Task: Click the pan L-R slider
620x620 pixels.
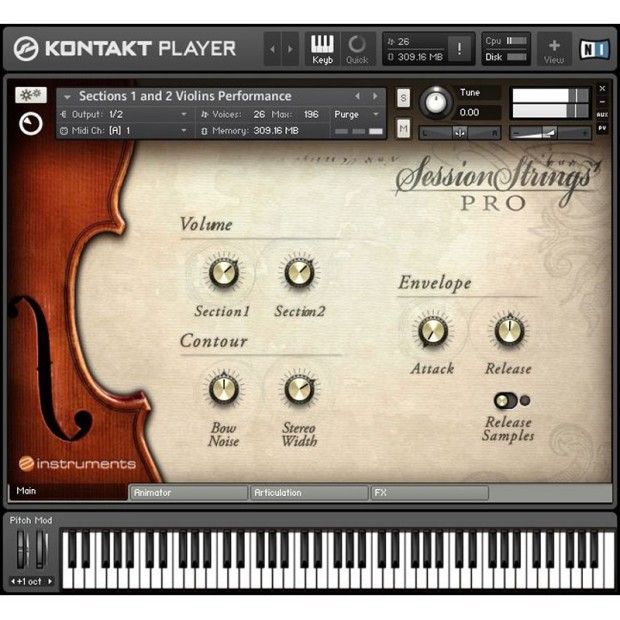Action: click(460, 133)
